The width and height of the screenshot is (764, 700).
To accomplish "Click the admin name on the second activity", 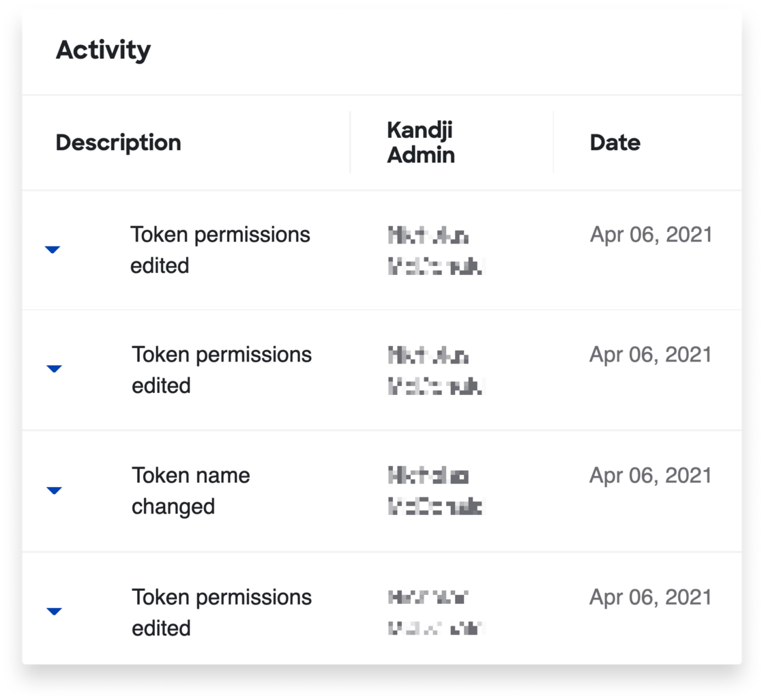I will click(432, 369).
